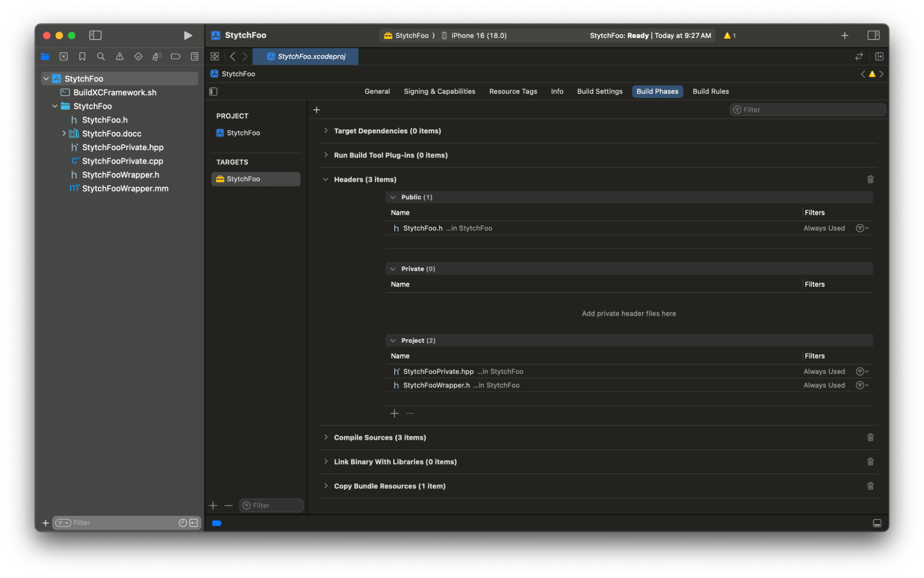Expand Compile Sources build phase
This screenshot has height=578, width=924.
click(x=326, y=437)
